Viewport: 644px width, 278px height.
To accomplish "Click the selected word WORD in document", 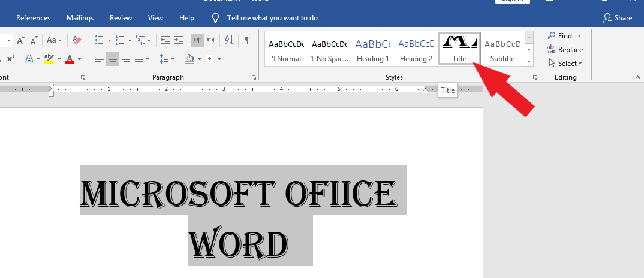I will pos(239,243).
